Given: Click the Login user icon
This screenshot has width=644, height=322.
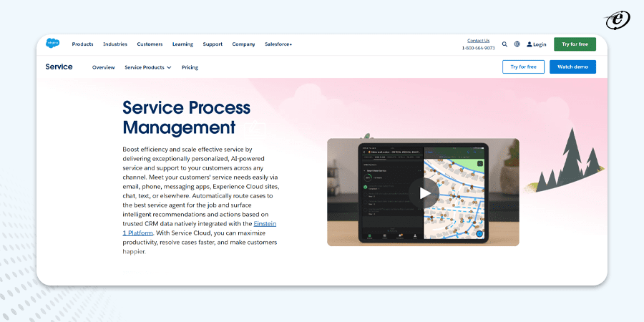Looking at the screenshot, I should pos(530,44).
